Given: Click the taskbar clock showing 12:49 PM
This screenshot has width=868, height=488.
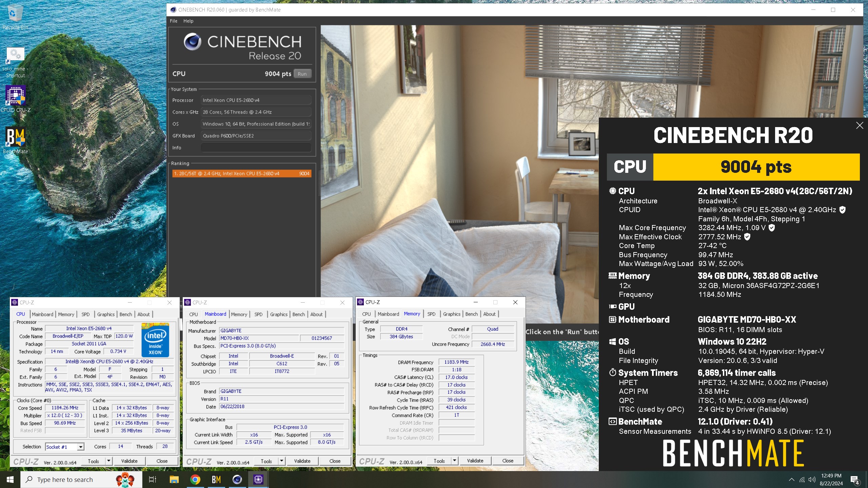Looking at the screenshot, I should (831, 480).
